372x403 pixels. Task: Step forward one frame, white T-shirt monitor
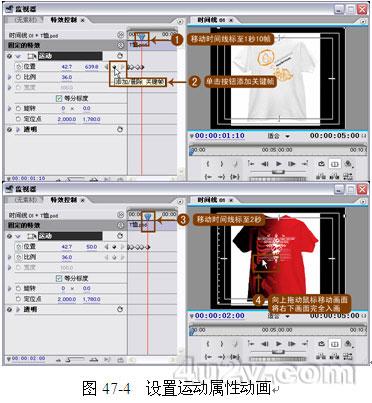(x=292, y=164)
